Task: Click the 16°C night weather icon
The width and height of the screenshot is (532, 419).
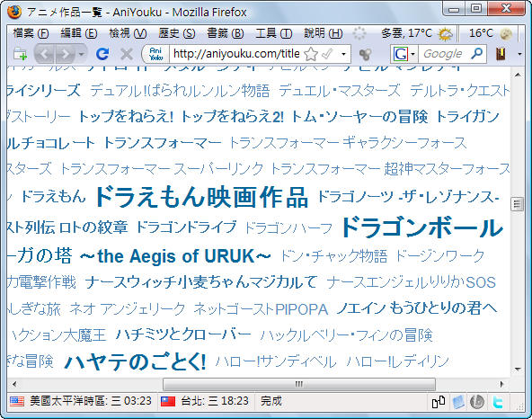Action: point(506,33)
